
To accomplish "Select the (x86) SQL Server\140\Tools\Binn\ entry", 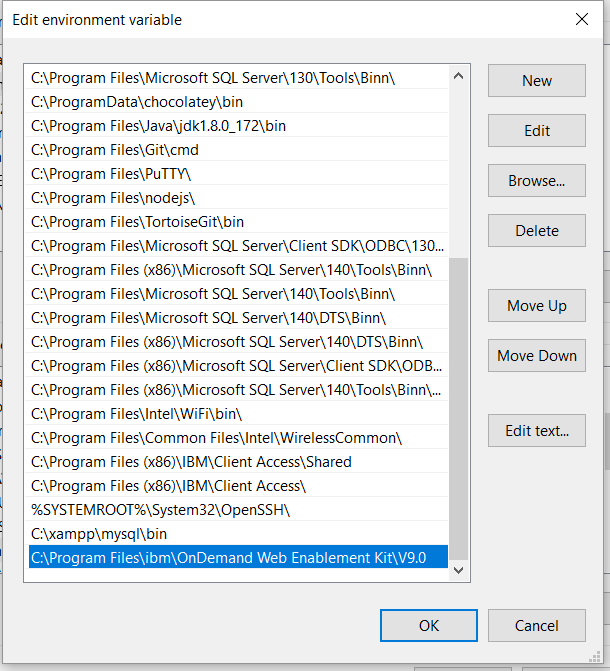I will (238, 270).
